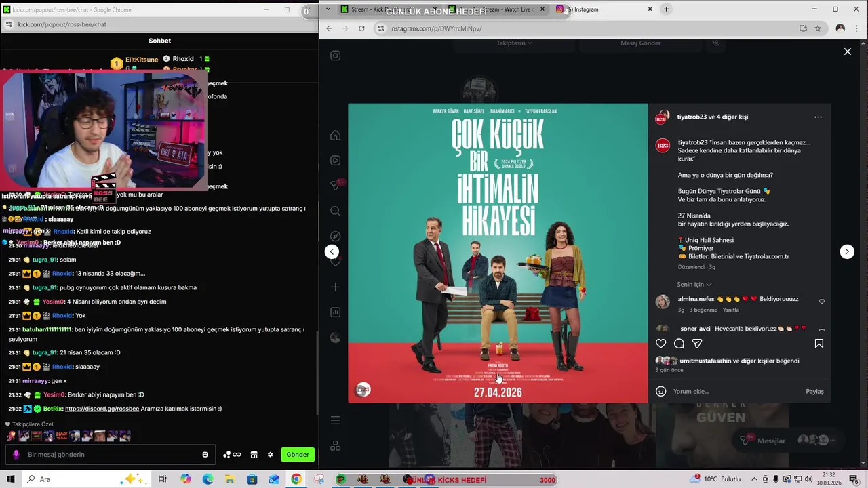
Task: Open Microsoft Edge from taskbar
Action: 208,479
